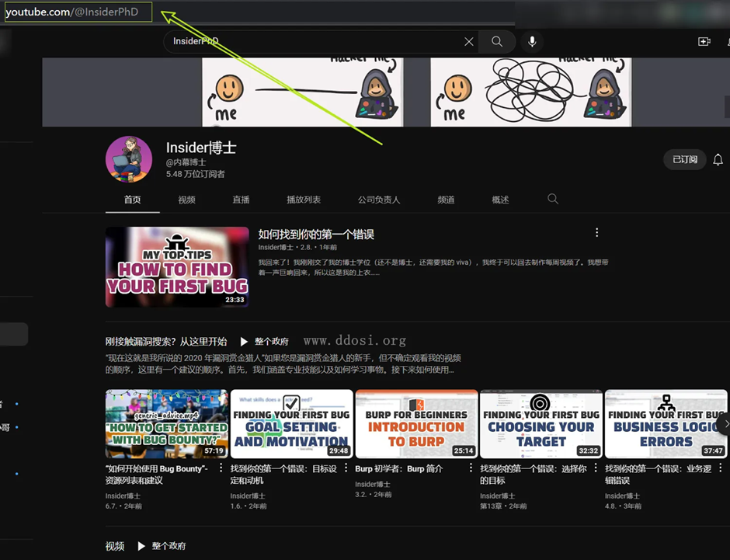This screenshot has height=560, width=730.
Task: Open the featured video title 如何找到你的第一个错误
Action: click(316, 234)
